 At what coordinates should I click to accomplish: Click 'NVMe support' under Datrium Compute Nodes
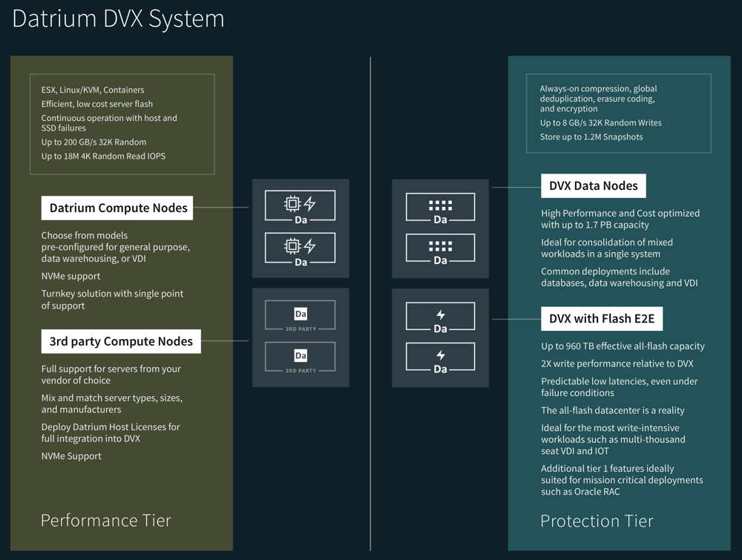[x=70, y=276]
